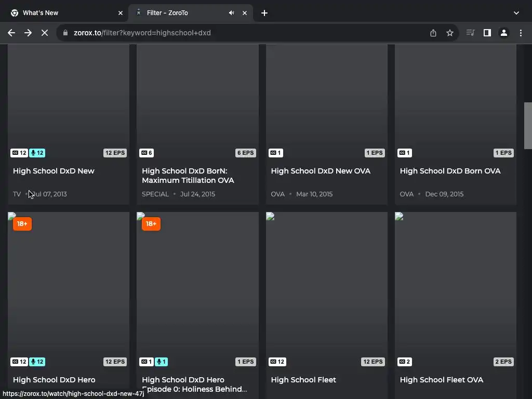Share this page via address bar icon
Image resolution: width=532 pixels, height=399 pixels.
click(x=433, y=33)
